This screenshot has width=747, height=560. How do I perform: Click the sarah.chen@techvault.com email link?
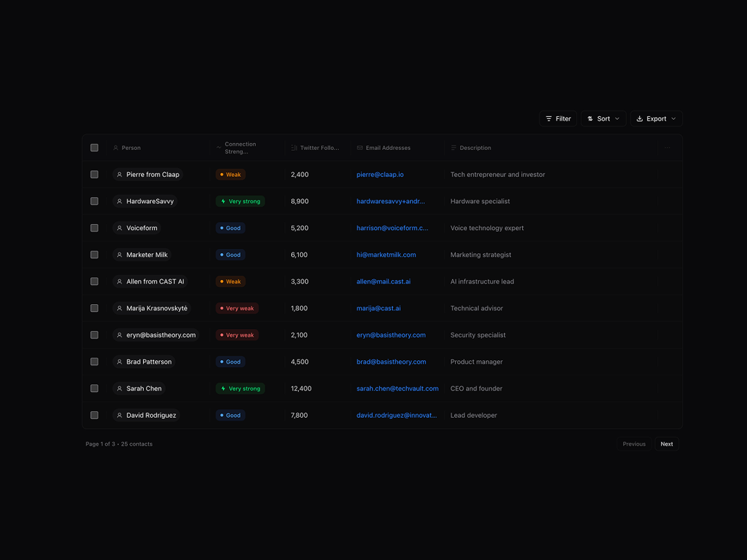(398, 388)
